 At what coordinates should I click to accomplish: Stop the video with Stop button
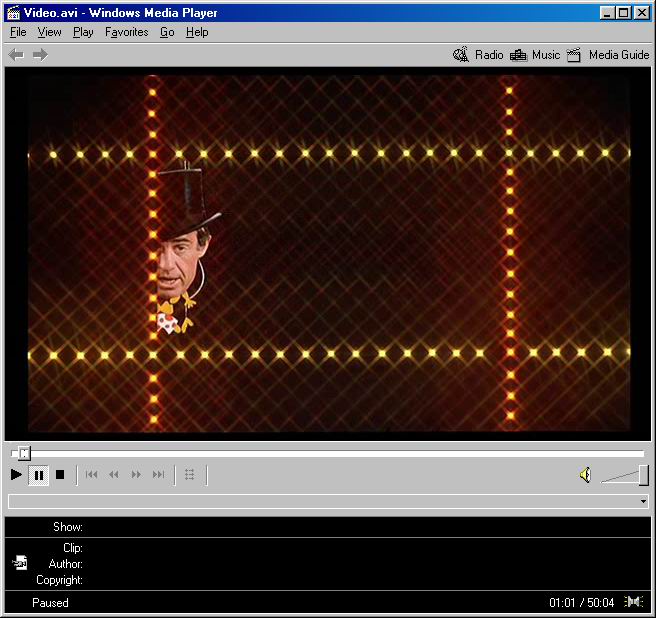(x=60, y=475)
